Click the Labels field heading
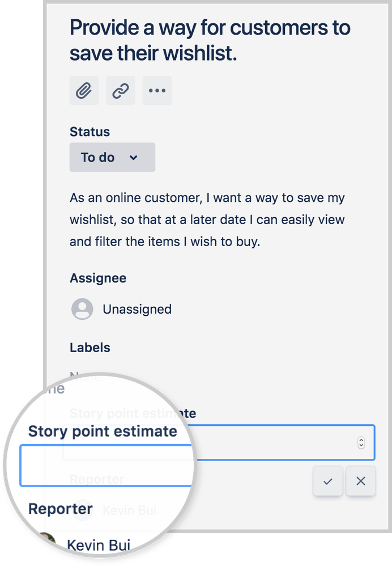Screen dimensions: 392x566 click(x=90, y=348)
